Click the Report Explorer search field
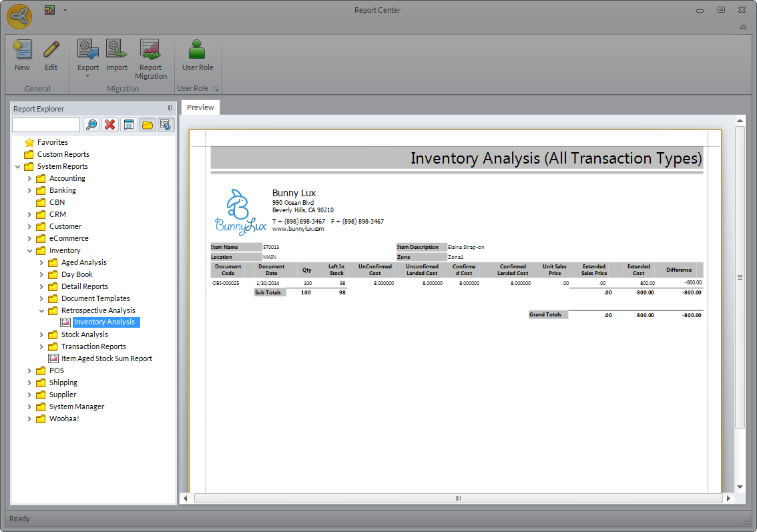757x532 pixels. pos(46,125)
